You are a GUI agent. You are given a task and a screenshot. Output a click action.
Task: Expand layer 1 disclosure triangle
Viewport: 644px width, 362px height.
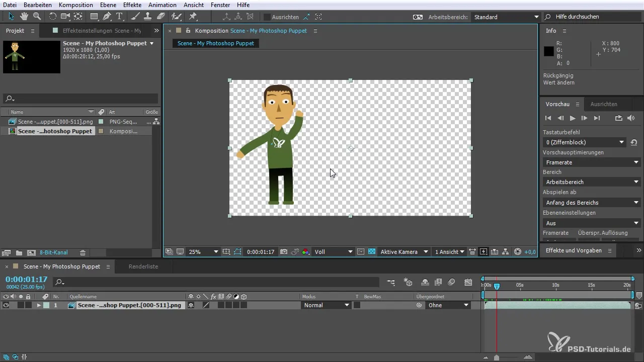[39, 305]
